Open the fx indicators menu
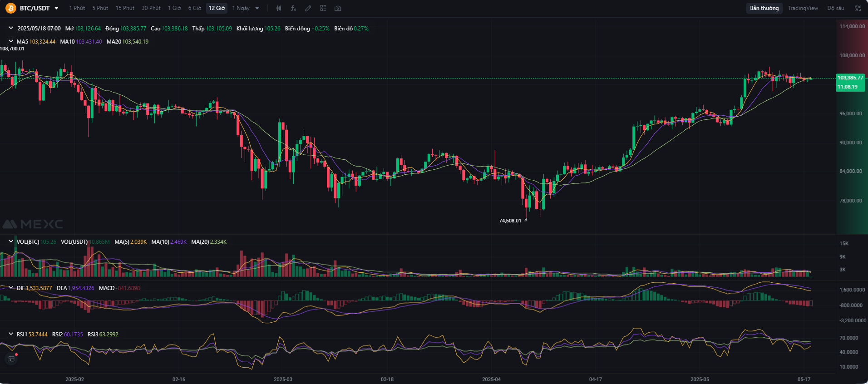The image size is (868, 384). point(293,8)
